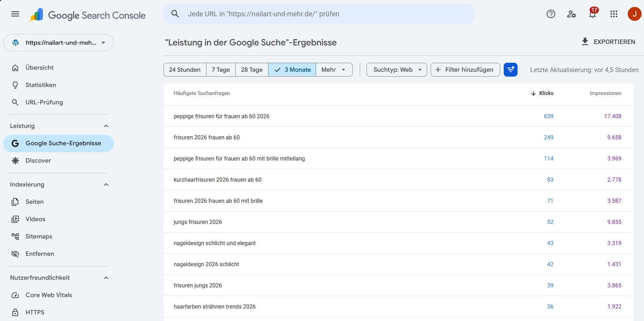Click Filter hinzufügen button
Viewport: 644px width, 321px height.
(x=465, y=70)
